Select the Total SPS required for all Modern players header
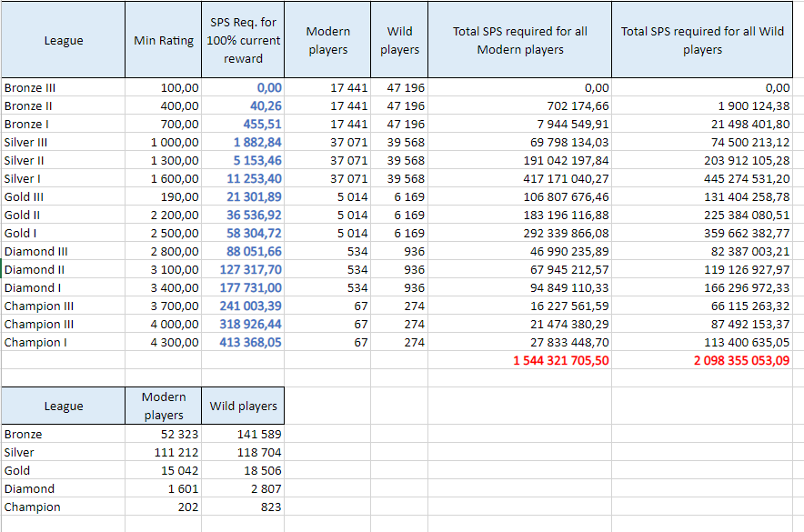 [520, 40]
